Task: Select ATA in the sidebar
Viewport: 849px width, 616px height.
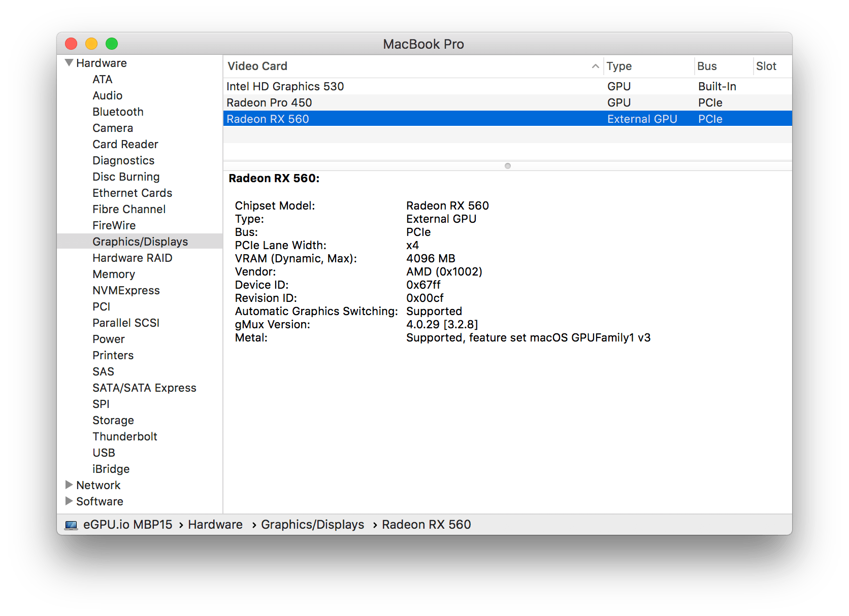Action: pyautogui.click(x=103, y=79)
